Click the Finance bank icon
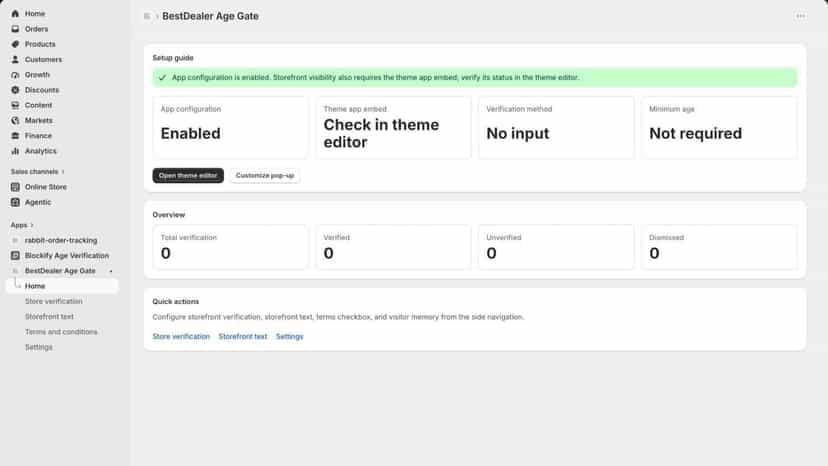The image size is (828, 466). pos(15,136)
